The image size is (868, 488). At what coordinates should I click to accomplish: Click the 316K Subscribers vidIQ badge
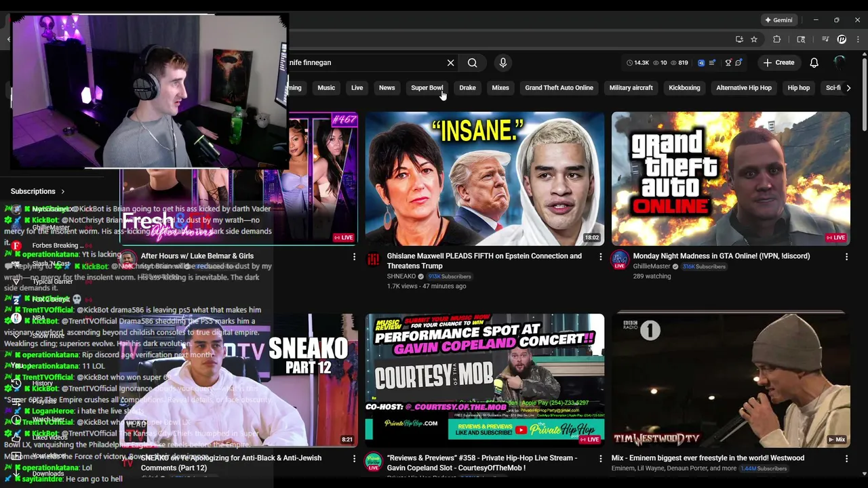click(x=704, y=267)
